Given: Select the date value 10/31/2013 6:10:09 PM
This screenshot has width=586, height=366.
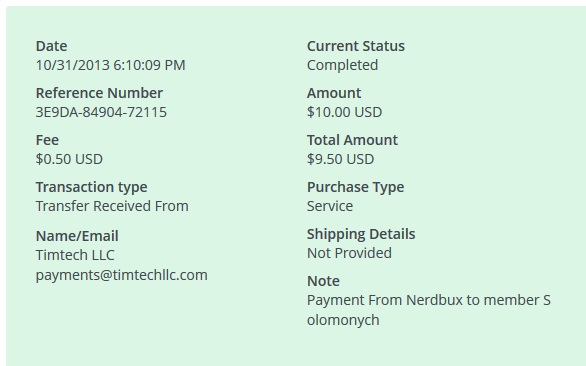Looking at the screenshot, I should click(111, 65).
